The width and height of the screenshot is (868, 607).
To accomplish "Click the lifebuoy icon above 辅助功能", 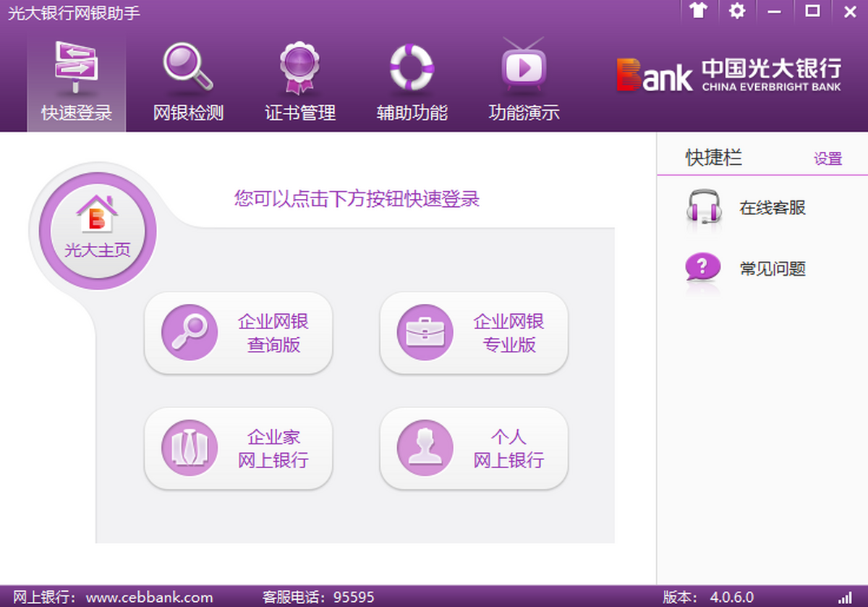I will point(412,67).
